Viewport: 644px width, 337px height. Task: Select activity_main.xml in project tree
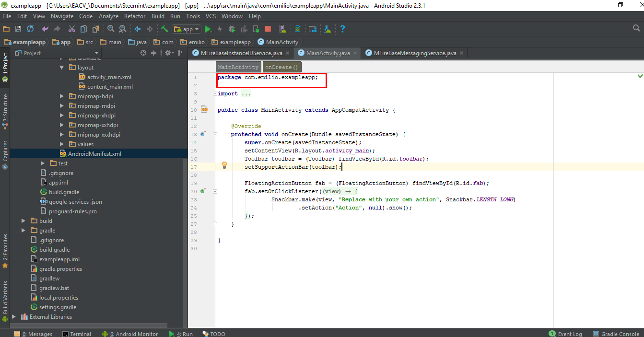(x=105, y=77)
